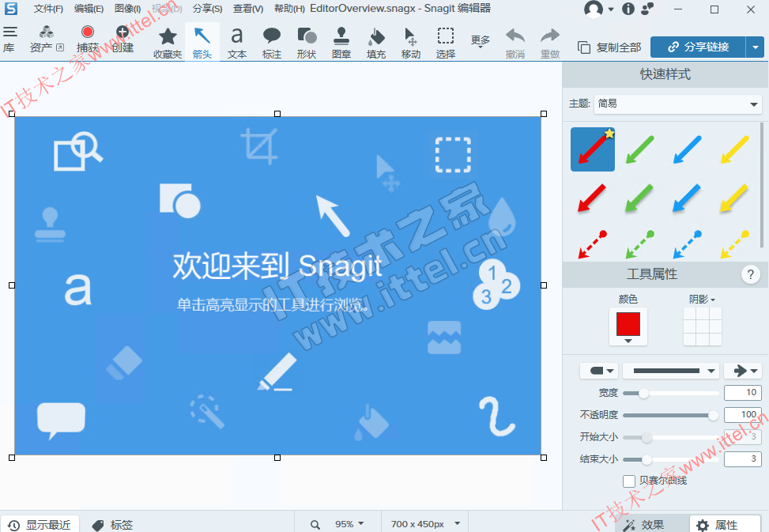Open the info icon in title bar
The width and height of the screenshot is (769, 532).
[628, 9]
